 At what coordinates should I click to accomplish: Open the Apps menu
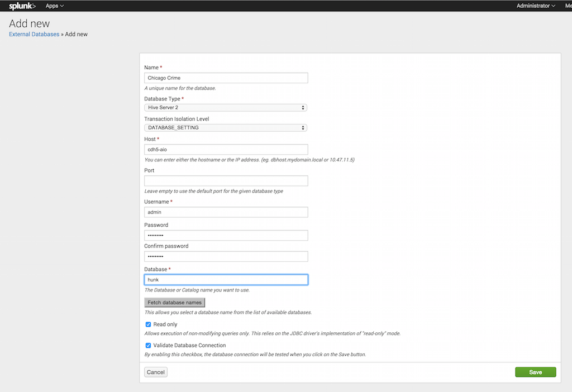53,6
